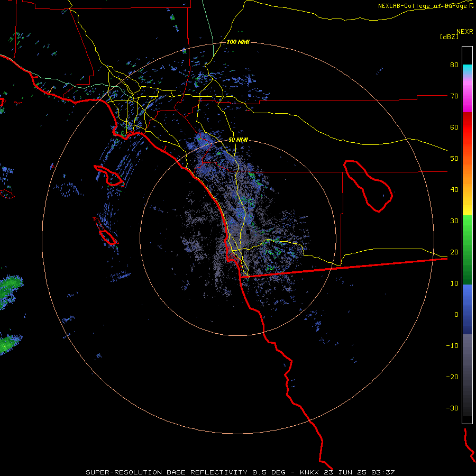Click the 60 value on the dBZ scale
Image resolution: width=476 pixels, height=476 pixels.
tap(454, 127)
